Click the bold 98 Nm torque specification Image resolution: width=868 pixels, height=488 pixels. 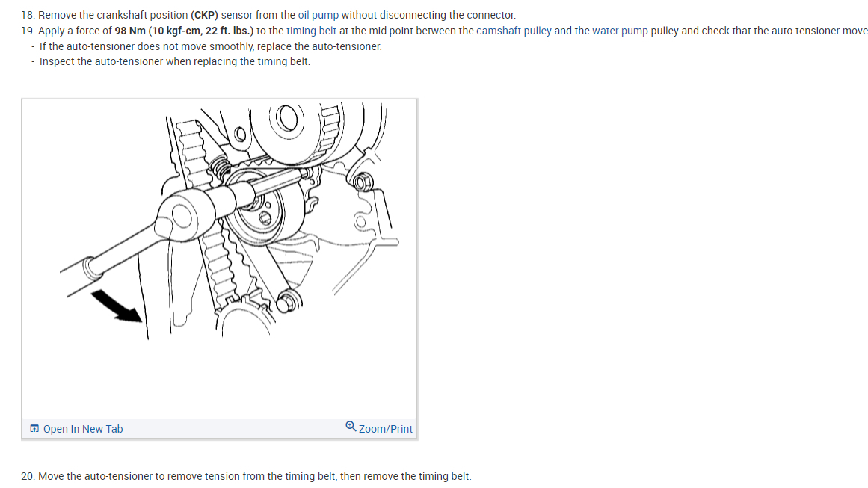(184, 31)
